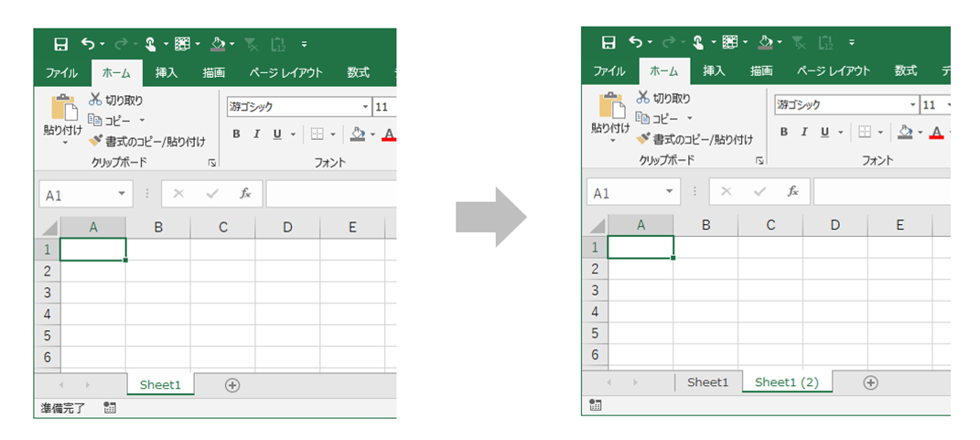The image size is (980, 440).
Task: Select row 3 header in window with Sheet1 (2)
Action: 595,290
